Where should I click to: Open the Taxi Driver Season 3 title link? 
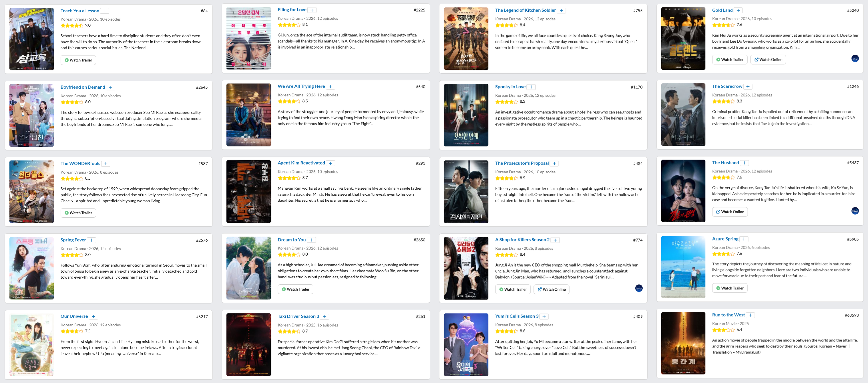pyautogui.click(x=298, y=317)
